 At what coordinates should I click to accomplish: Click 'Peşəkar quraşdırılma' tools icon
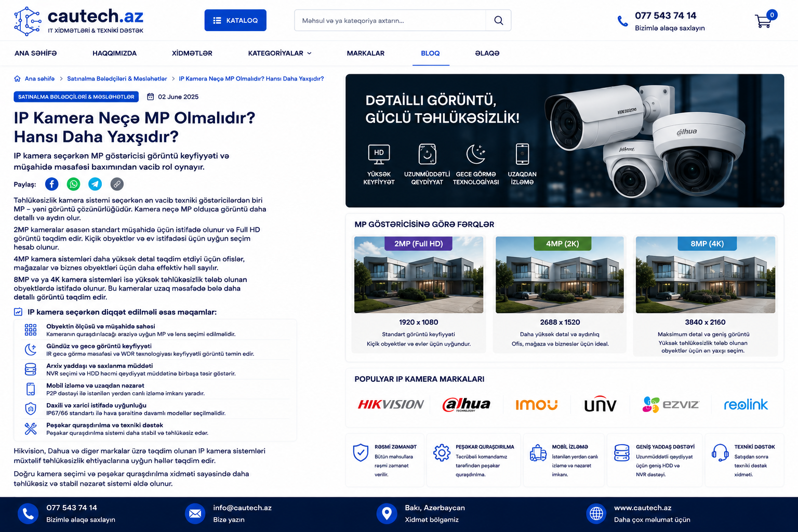pos(31,429)
